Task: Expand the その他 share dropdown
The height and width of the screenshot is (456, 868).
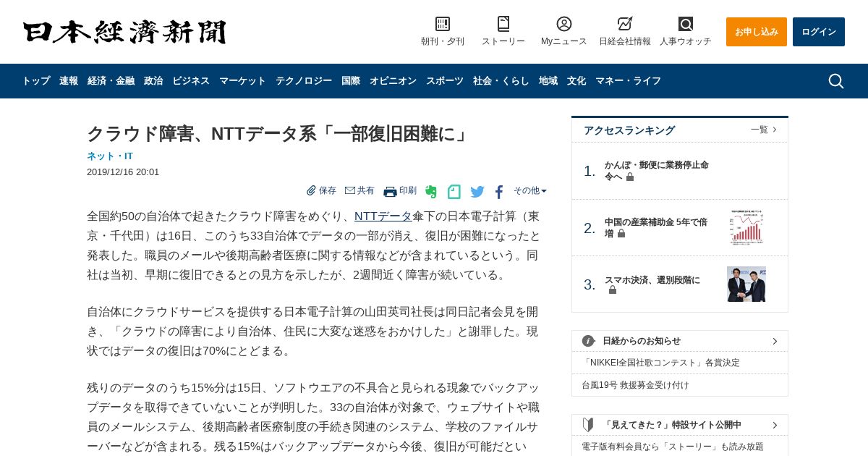Action: (x=530, y=190)
